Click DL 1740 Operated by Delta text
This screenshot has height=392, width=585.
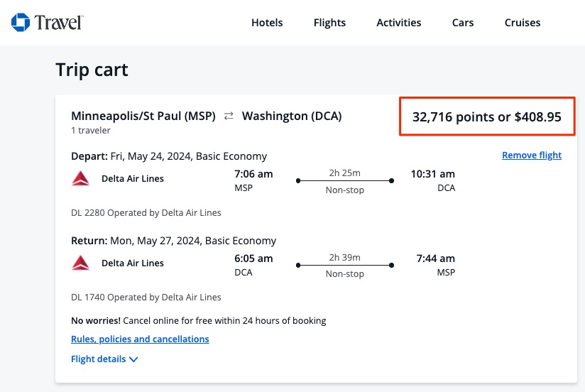click(146, 297)
